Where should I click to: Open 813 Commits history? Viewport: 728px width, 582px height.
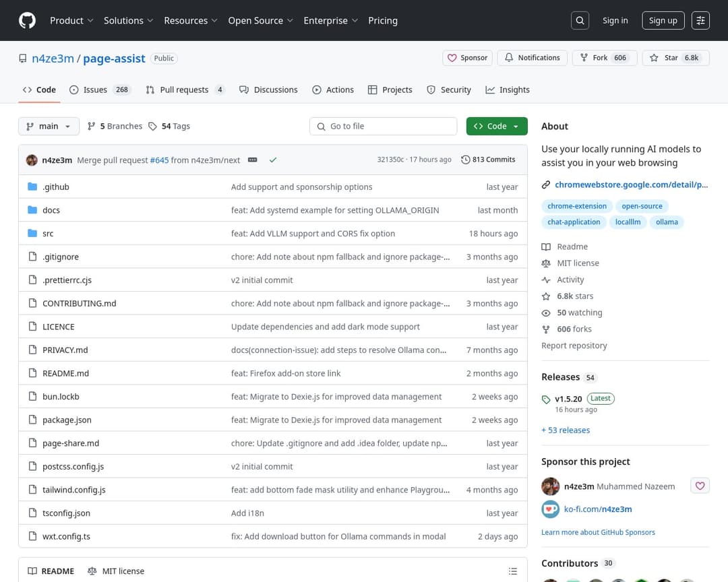click(x=488, y=160)
